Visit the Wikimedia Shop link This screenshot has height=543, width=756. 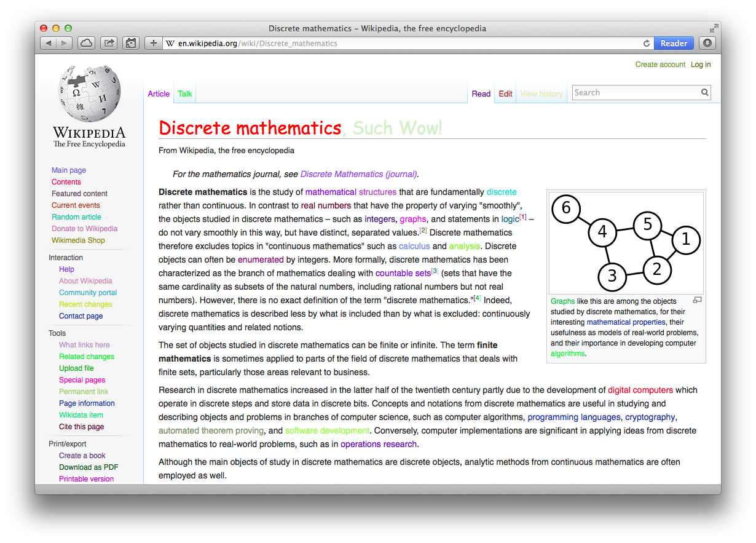tap(78, 240)
